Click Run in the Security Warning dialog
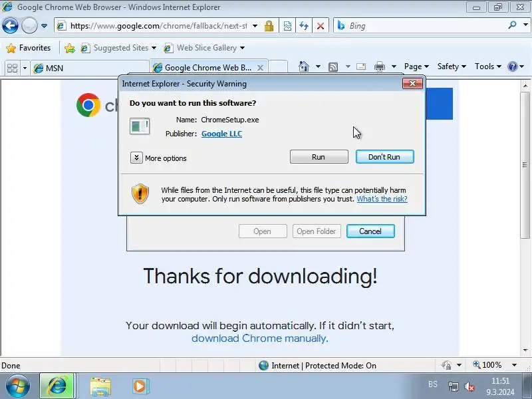Screen dimensions: 532x399 coord(319,157)
